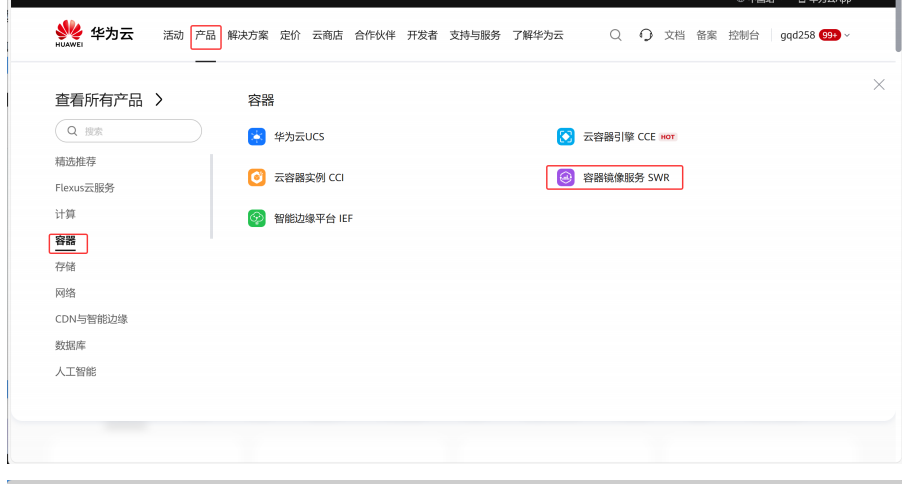Select 网络 category
902x484 pixels.
[65, 293]
